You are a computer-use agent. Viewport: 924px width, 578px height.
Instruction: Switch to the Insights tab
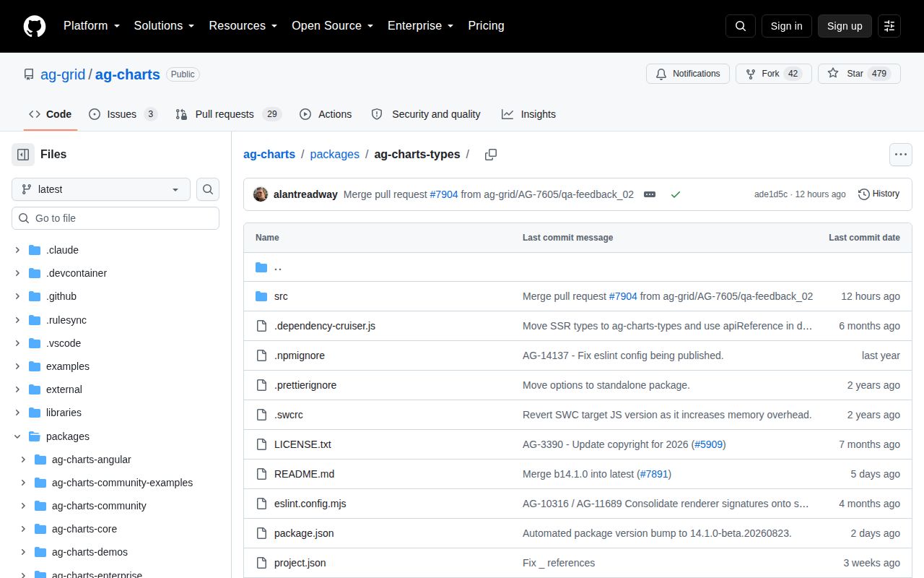[529, 114]
